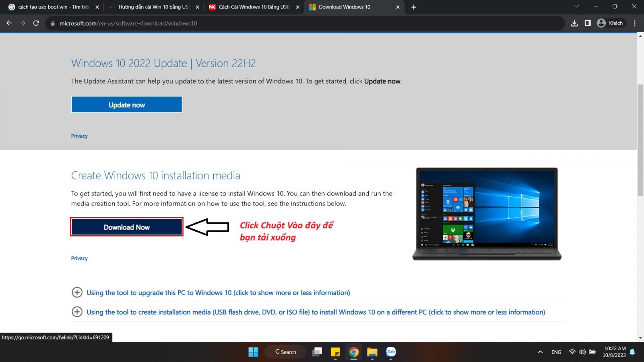Click the browser forward arrow

click(23, 23)
